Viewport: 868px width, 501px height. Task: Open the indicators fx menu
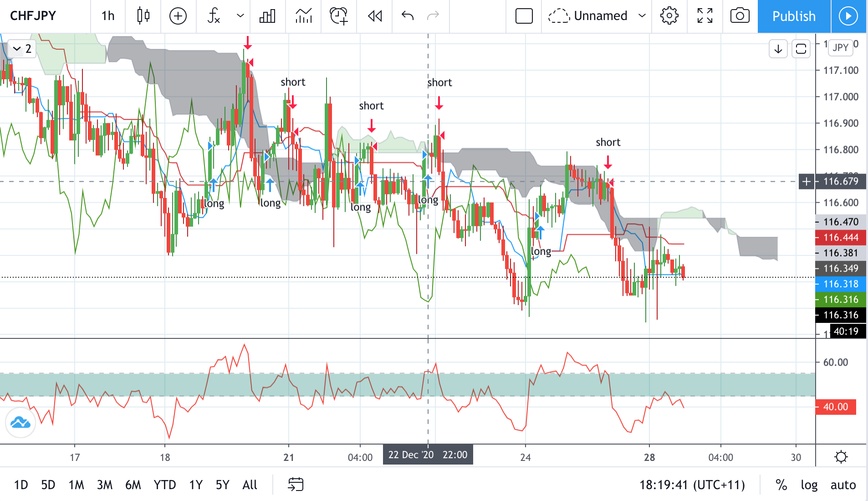(214, 16)
